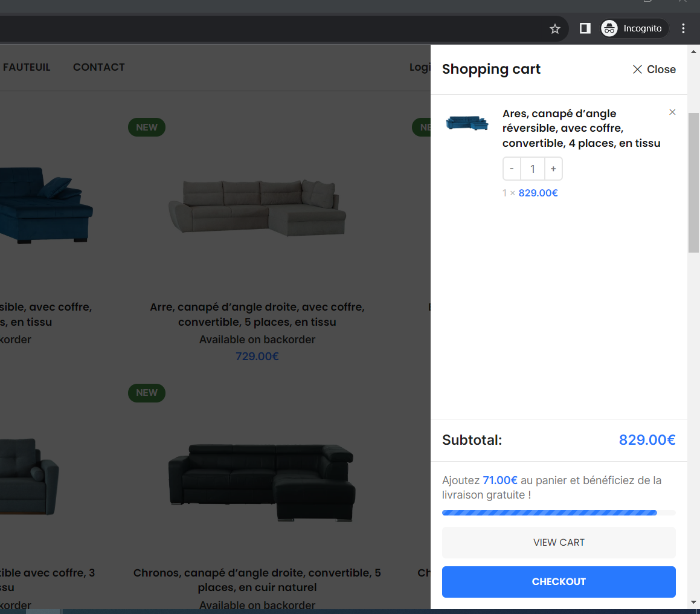Close the shopping cart panel

(654, 69)
